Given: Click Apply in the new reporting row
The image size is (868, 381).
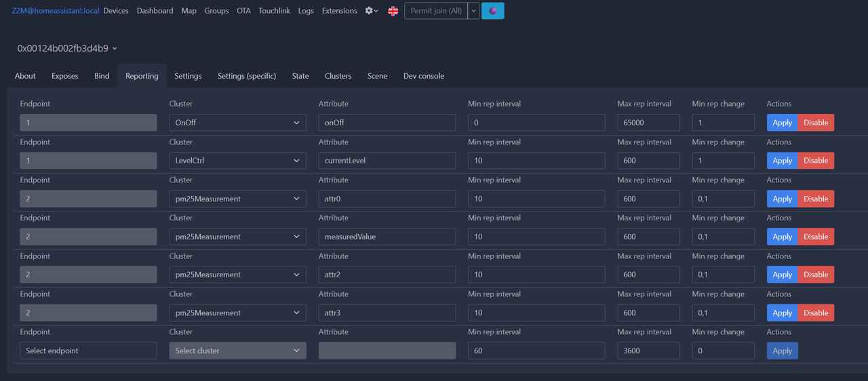Looking at the screenshot, I should click(x=782, y=350).
